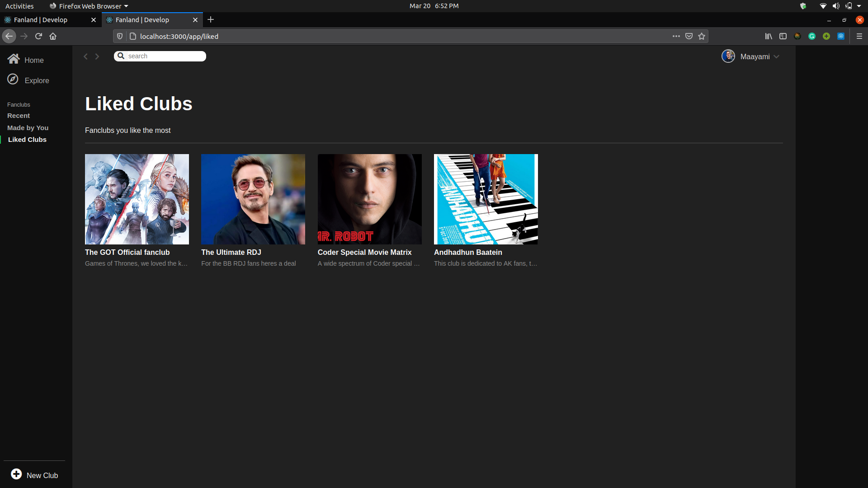868x488 pixels.
Task: Toggle reader sidebar view in Firefox toolbar
Action: coord(783,36)
